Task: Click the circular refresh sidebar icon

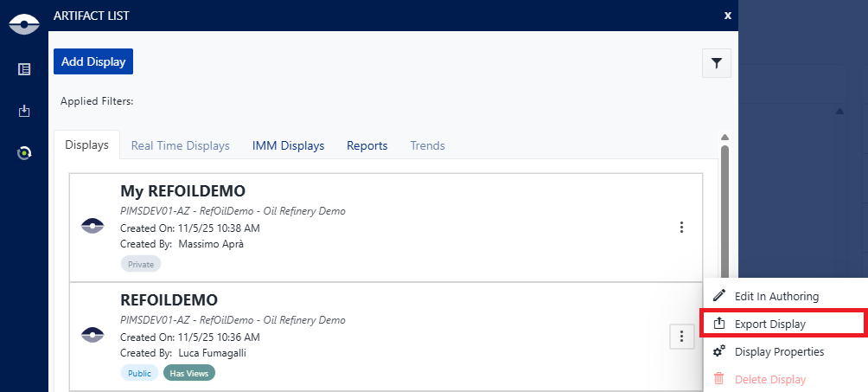Action: (x=24, y=153)
